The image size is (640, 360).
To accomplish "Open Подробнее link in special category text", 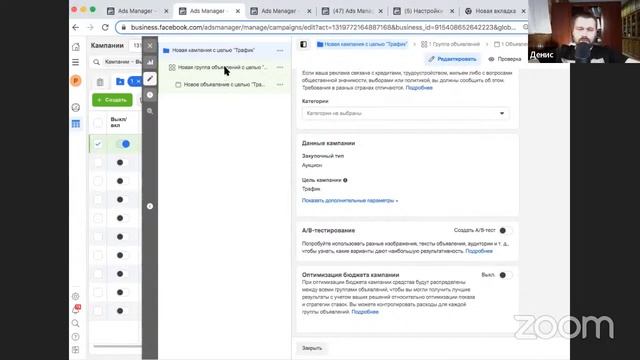I will (x=419, y=88).
